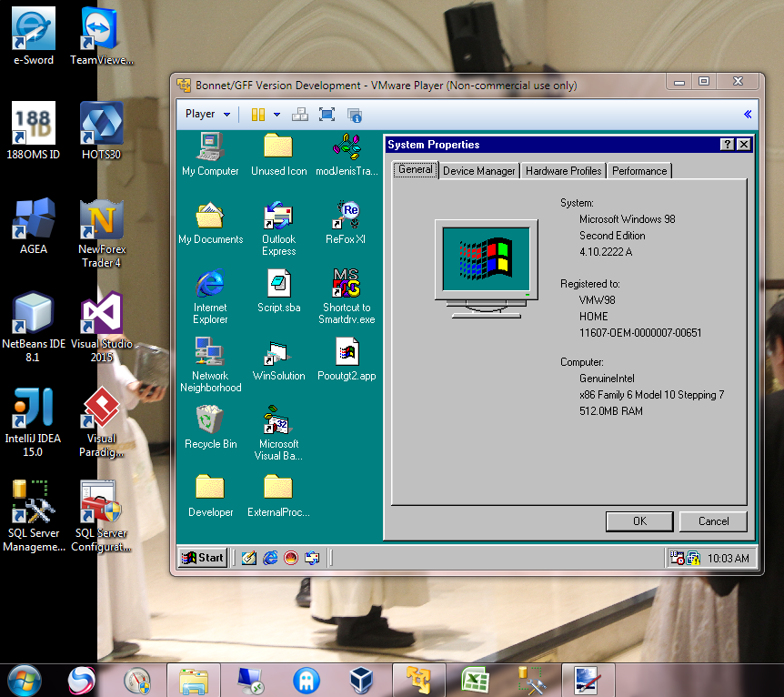Image resolution: width=784 pixels, height=697 pixels.
Task: Open Outlook Express
Action: (278, 218)
